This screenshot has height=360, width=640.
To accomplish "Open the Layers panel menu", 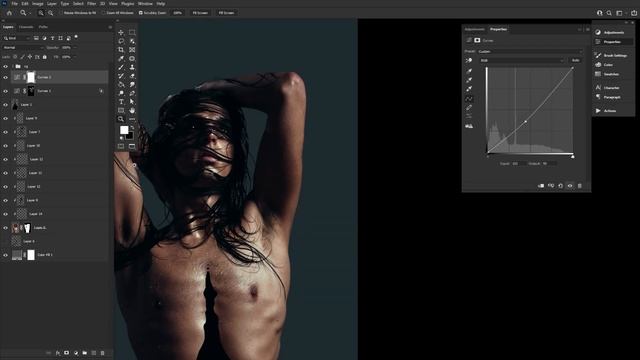I will 110,27.
